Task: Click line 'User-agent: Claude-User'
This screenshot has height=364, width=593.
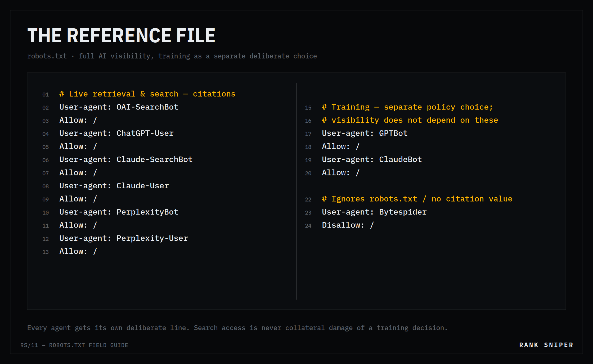Action: tap(114, 186)
